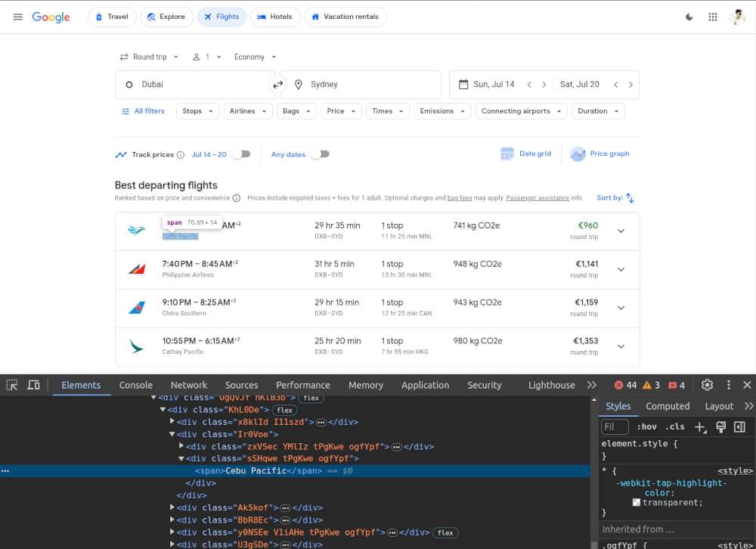Open the Round trip dropdown

(x=148, y=57)
